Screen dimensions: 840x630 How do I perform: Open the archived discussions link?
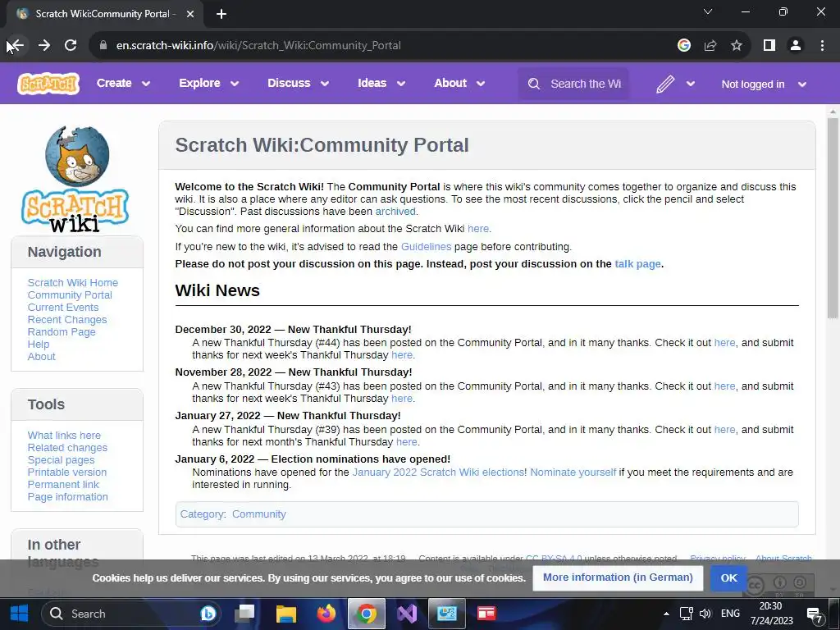(x=395, y=211)
